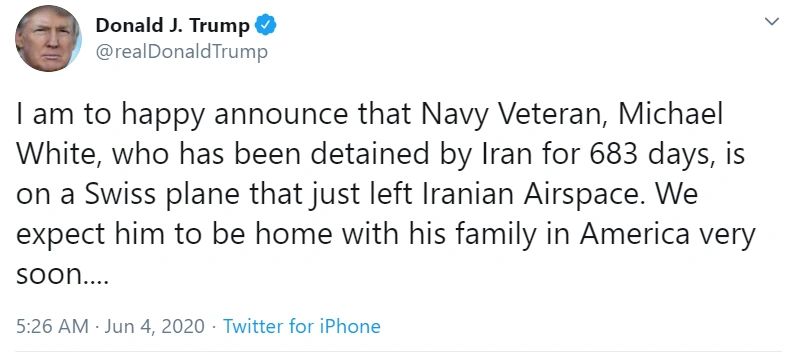Open the tweet options chevron menu
The width and height of the screenshot is (800, 362).
pyautogui.click(x=772, y=21)
